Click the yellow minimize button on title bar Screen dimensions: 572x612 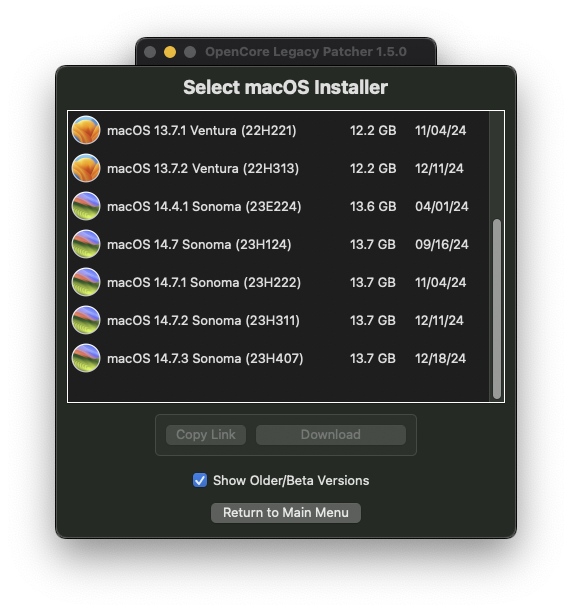(170, 52)
